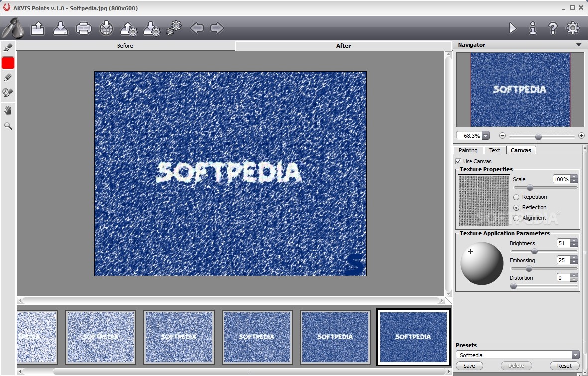Click the Embossing stepper arrows
Viewport: 588px width, 376px height.
[574, 260]
